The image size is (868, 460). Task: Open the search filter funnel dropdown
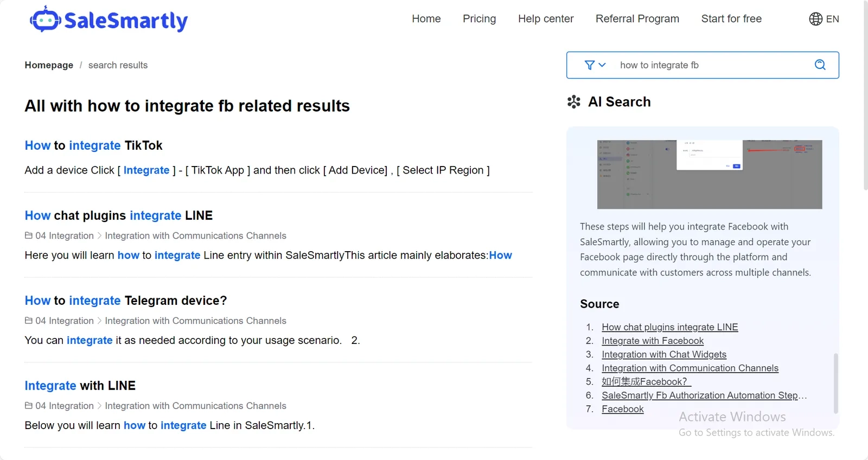(x=595, y=65)
